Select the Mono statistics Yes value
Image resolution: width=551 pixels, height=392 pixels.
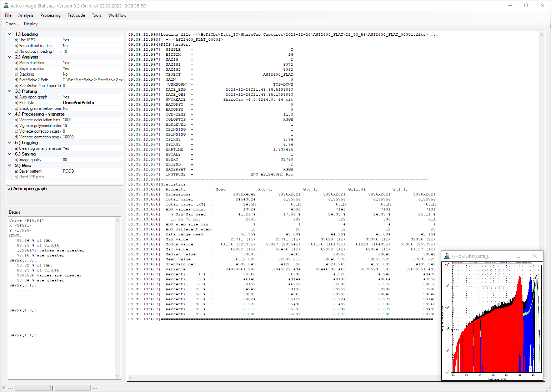point(92,63)
